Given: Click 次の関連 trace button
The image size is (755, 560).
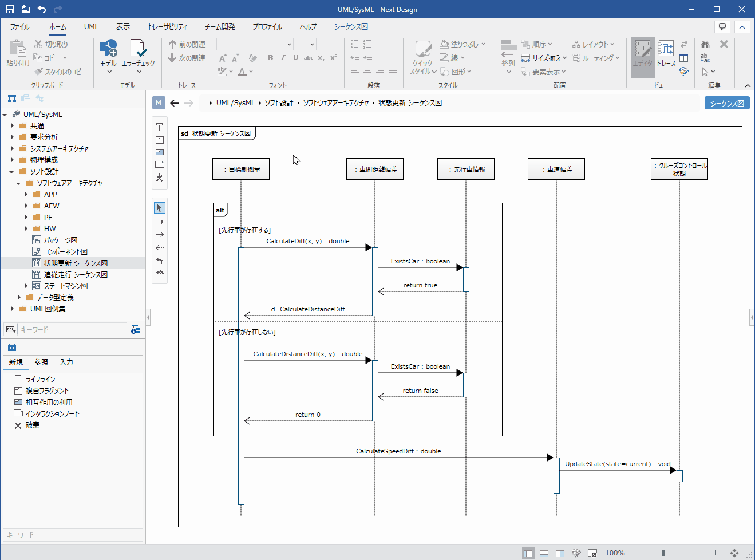Looking at the screenshot, I should tap(187, 58).
